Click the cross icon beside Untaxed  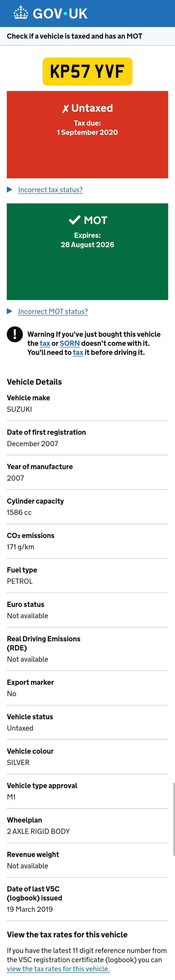pos(65,109)
